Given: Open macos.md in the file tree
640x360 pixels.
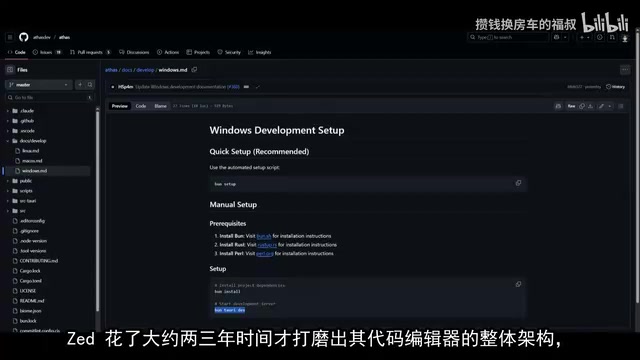Looking at the screenshot, I should coord(32,161).
